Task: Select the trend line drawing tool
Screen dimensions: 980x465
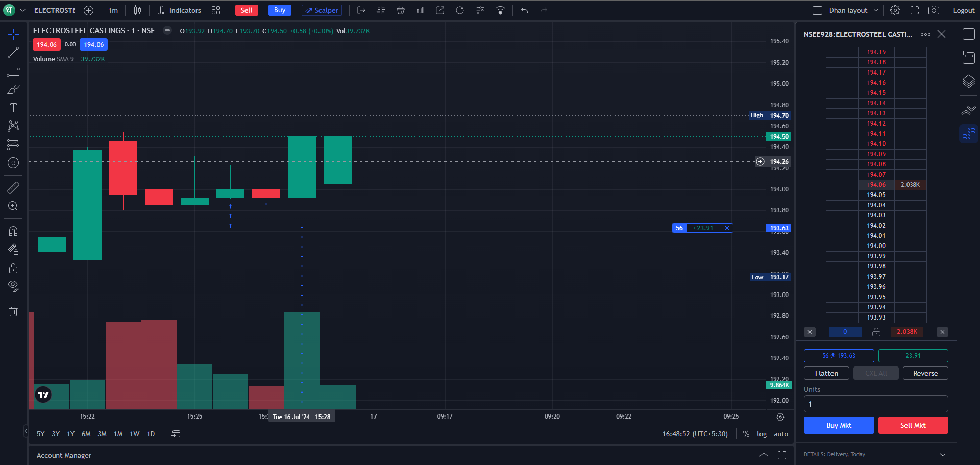Action: tap(13, 53)
